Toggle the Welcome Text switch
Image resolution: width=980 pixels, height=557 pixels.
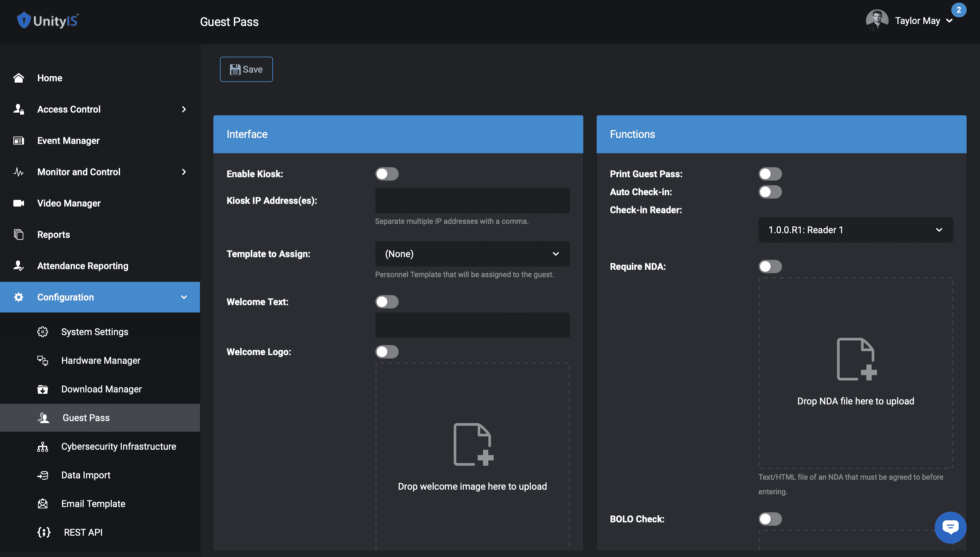pos(387,302)
